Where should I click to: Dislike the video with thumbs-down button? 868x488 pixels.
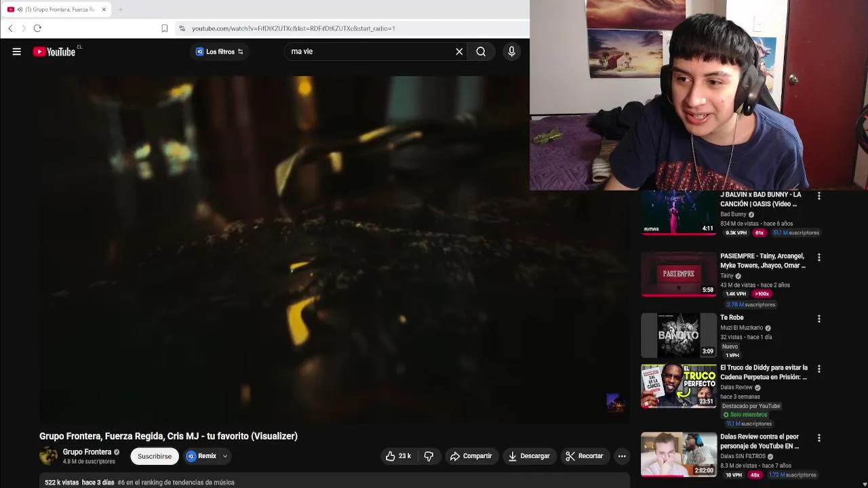coord(429,456)
